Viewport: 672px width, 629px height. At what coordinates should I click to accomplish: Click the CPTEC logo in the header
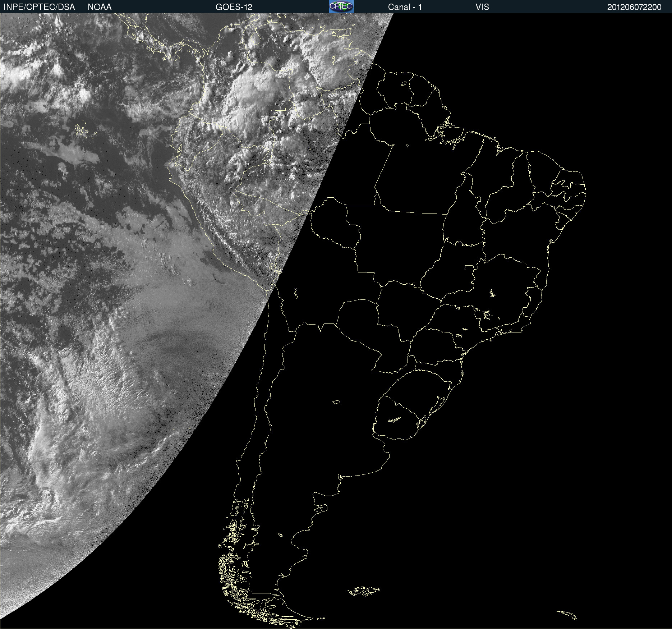341,6
